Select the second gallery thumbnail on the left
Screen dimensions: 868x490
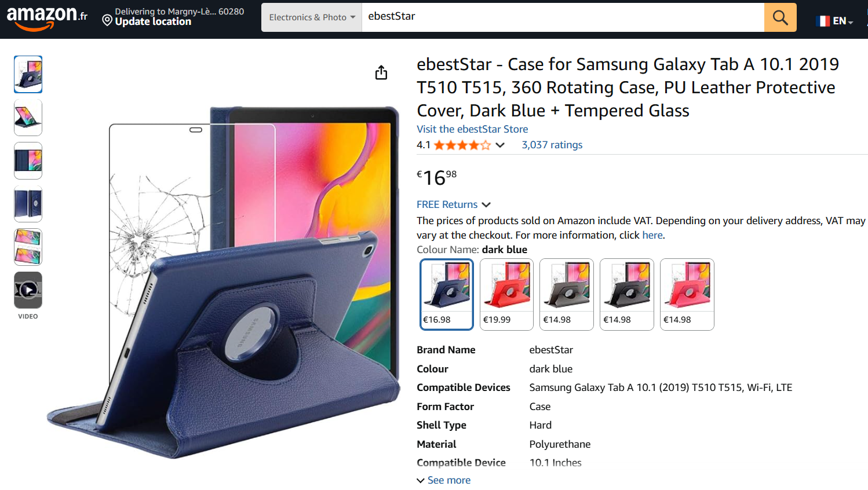[27, 118]
